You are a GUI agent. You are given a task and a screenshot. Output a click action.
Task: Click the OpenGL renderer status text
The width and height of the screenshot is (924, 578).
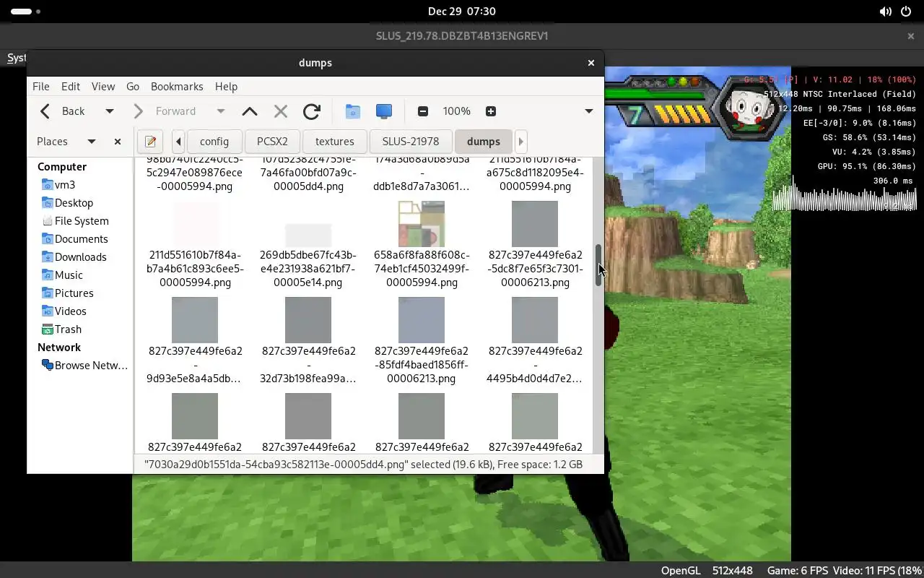pos(681,570)
